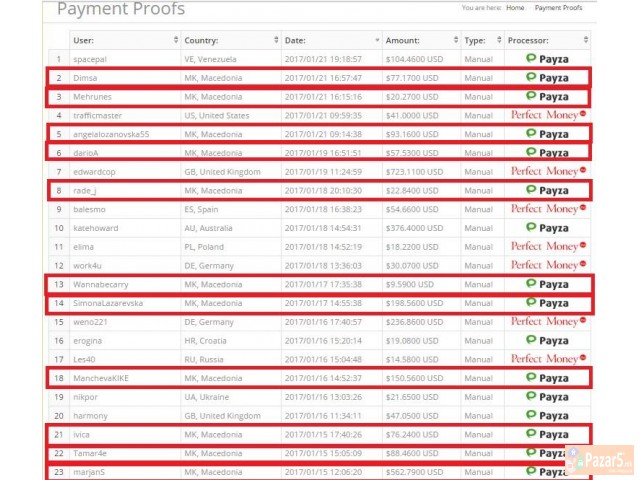
Task: Click the Payza logo in erogina's row
Action: coord(547,340)
